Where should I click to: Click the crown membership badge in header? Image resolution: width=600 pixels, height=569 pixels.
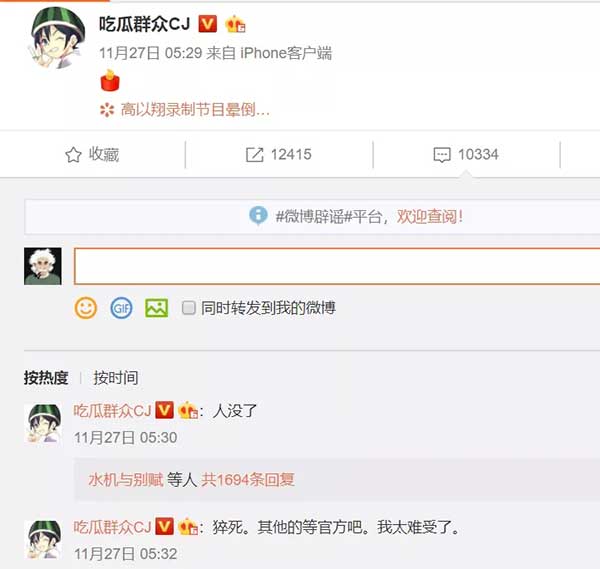235,24
